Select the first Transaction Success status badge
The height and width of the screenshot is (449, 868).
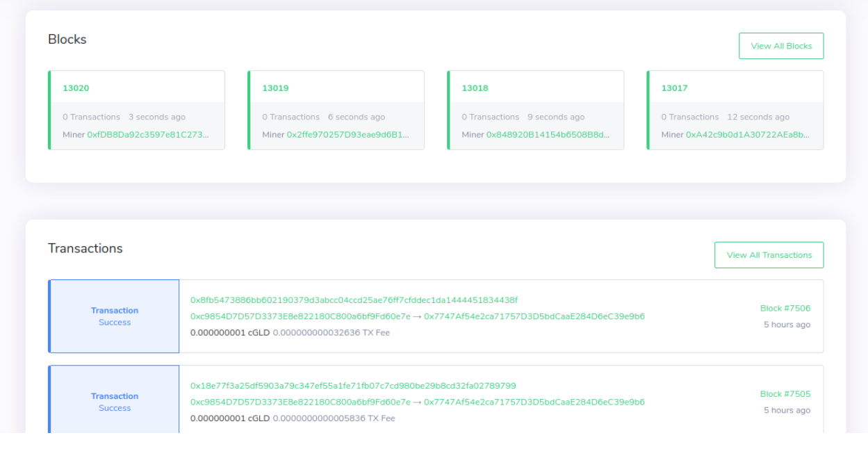point(114,316)
